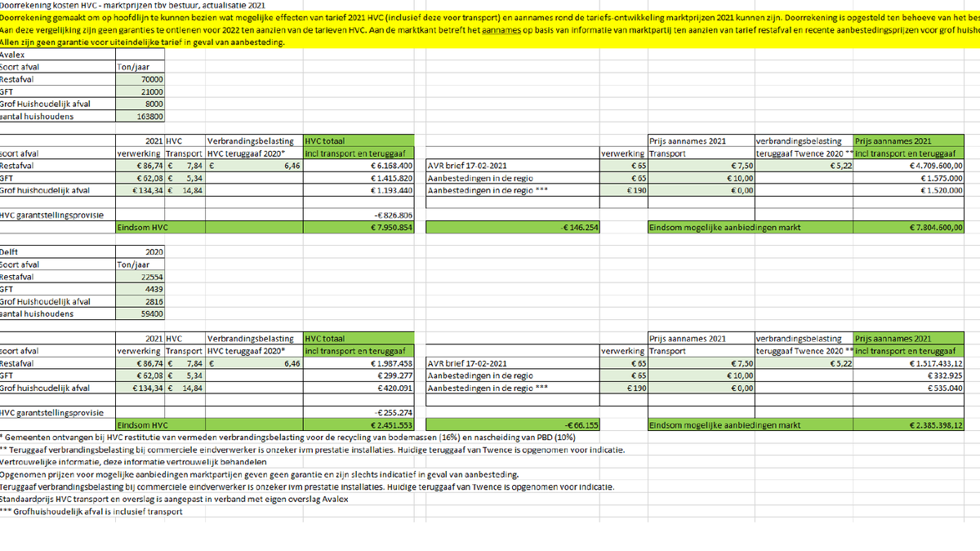The height and width of the screenshot is (551, 980).
Task: Select the GFT total cell "€ 1.415.820"
Action: [x=358, y=178]
